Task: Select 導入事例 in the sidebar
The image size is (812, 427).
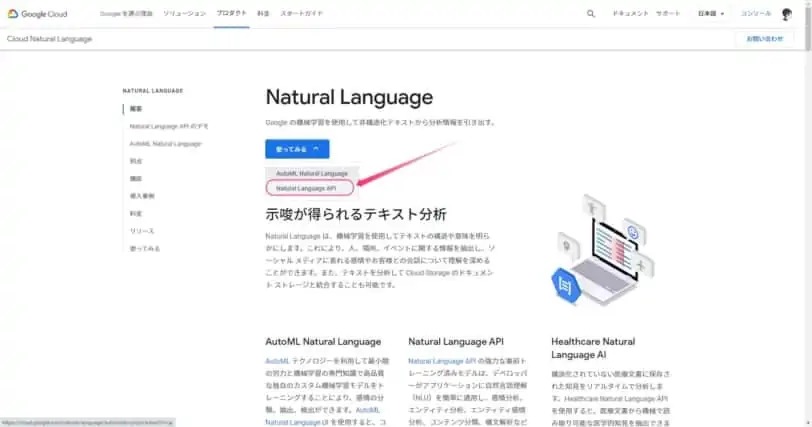Action: [142, 196]
